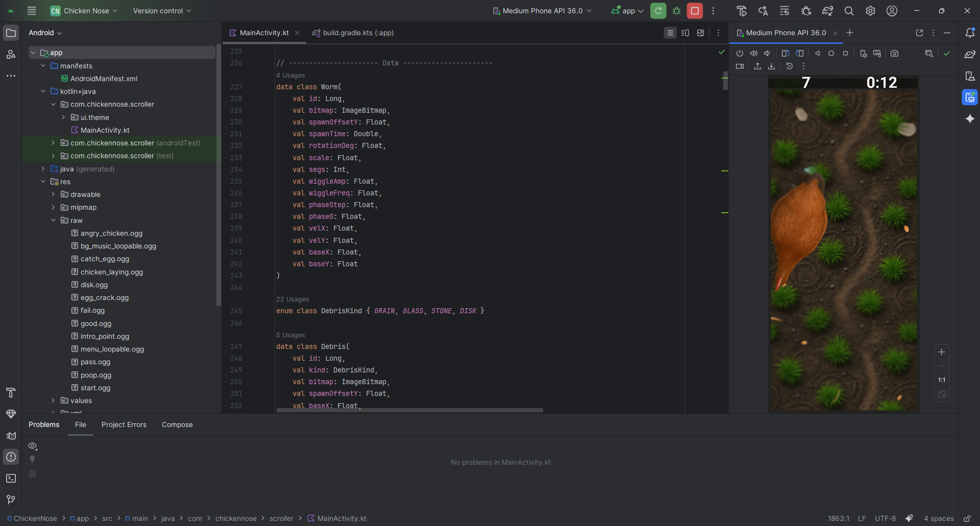Switch to the build.gradle.kts (:app) tab

click(x=358, y=33)
